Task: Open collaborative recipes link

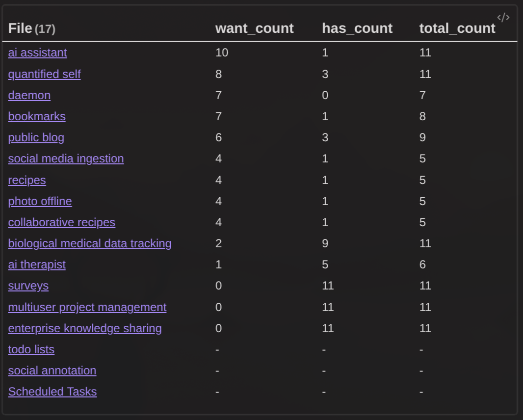Action: (62, 222)
